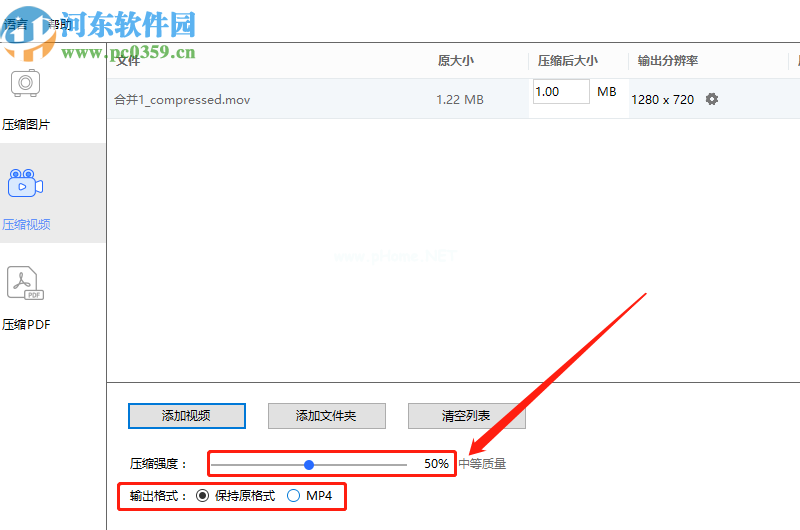Viewport: 800px width, 530px height.
Task: Click the 输出分辨率 column header
Action: [x=667, y=61]
